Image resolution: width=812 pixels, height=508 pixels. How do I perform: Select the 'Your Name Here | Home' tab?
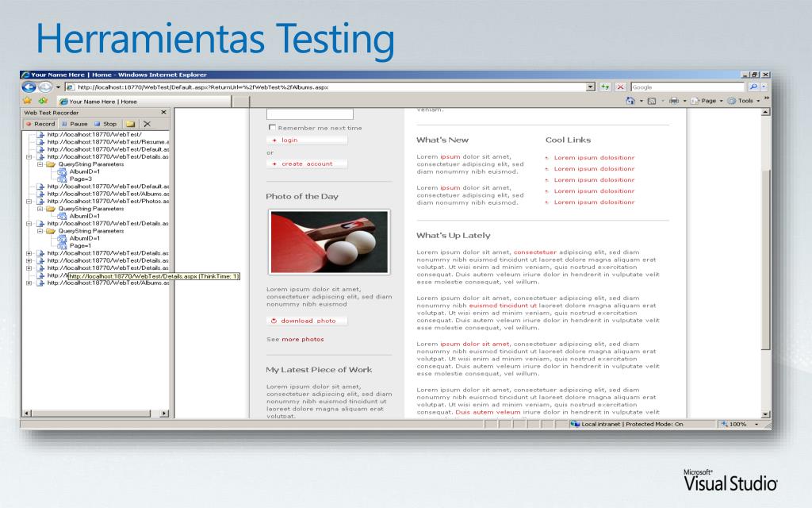[x=144, y=102]
